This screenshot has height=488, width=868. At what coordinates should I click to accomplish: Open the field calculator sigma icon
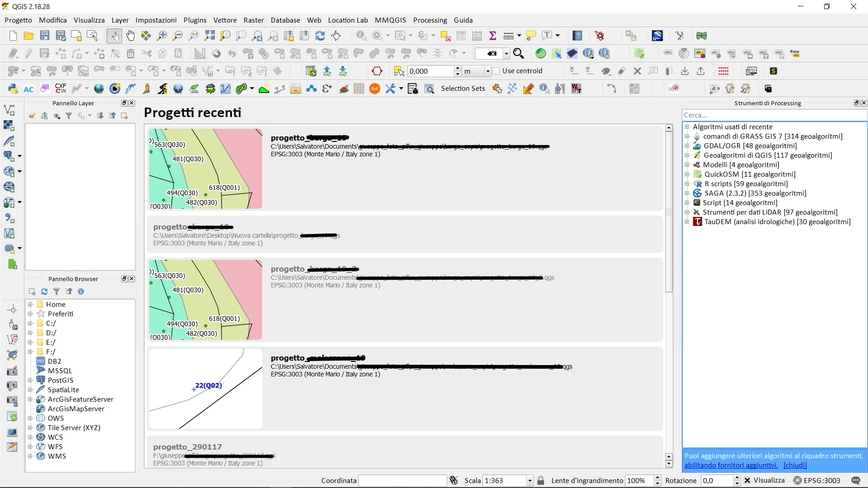(x=493, y=36)
